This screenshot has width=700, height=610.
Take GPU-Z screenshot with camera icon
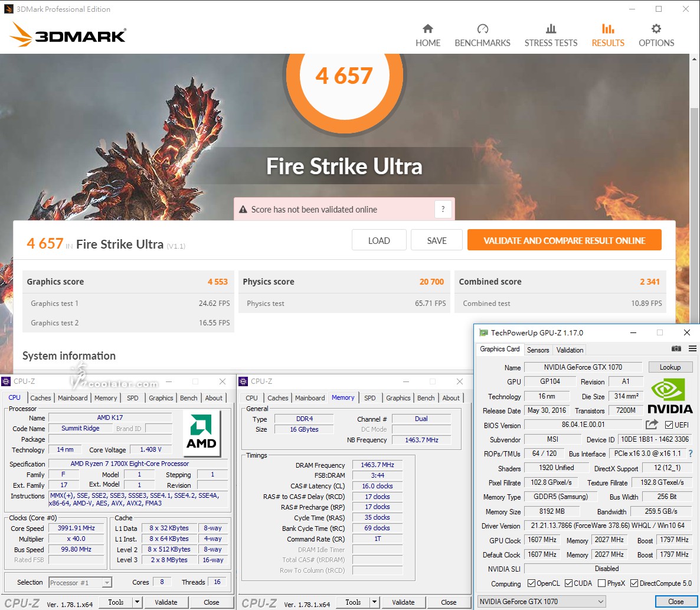coord(676,348)
